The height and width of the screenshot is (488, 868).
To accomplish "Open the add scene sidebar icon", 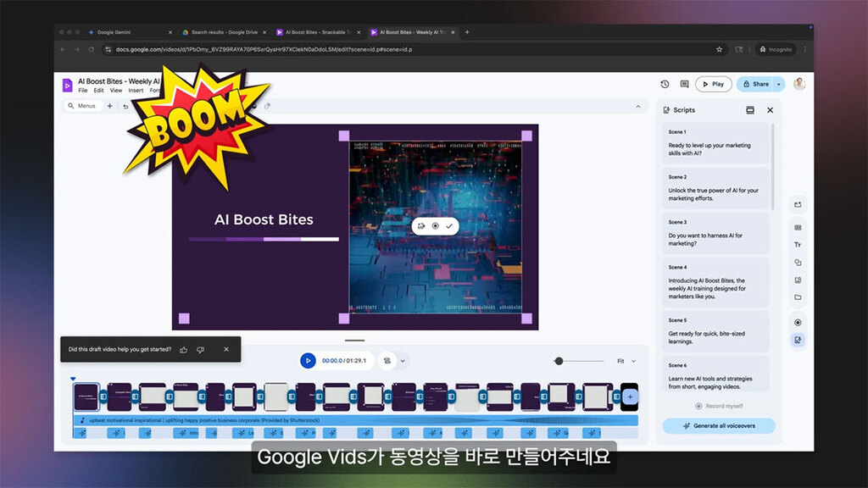I will click(x=798, y=205).
